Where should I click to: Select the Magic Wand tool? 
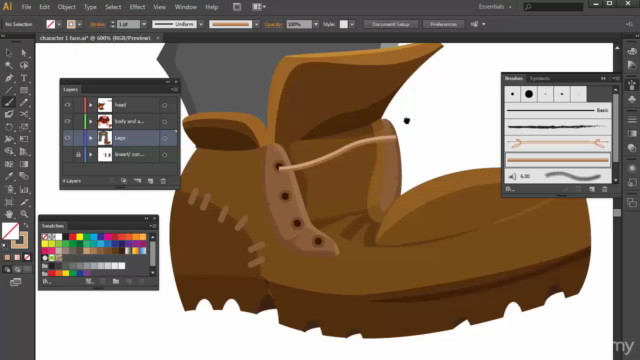(9, 65)
